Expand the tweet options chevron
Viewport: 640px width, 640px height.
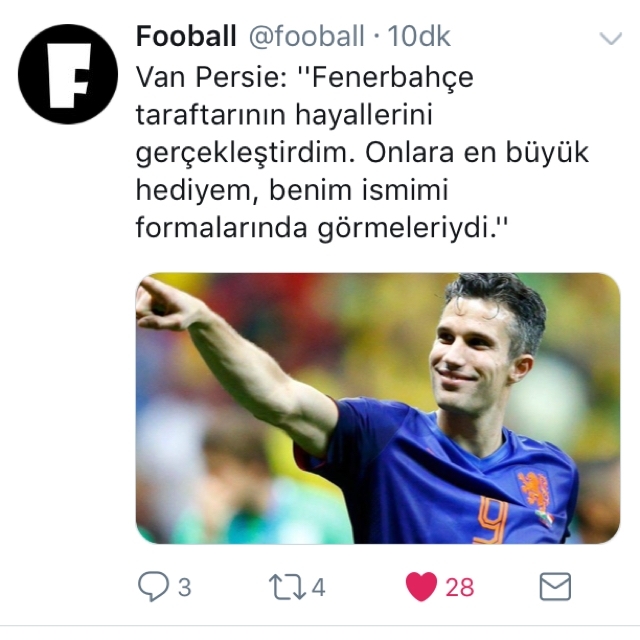pyautogui.click(x=611, y=38)
